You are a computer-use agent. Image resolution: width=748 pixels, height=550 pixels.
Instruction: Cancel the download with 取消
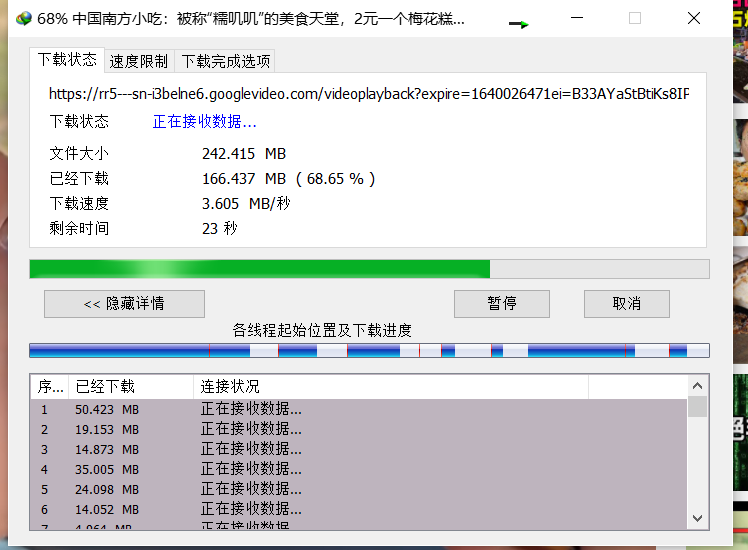(x=626, y=304)
